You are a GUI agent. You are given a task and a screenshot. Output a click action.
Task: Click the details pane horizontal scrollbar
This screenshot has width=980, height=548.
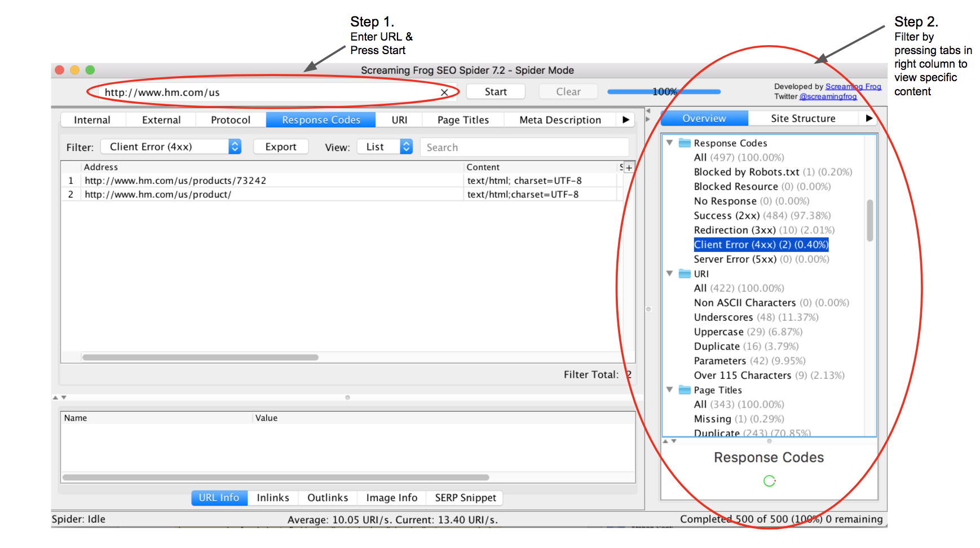(276, 478)
